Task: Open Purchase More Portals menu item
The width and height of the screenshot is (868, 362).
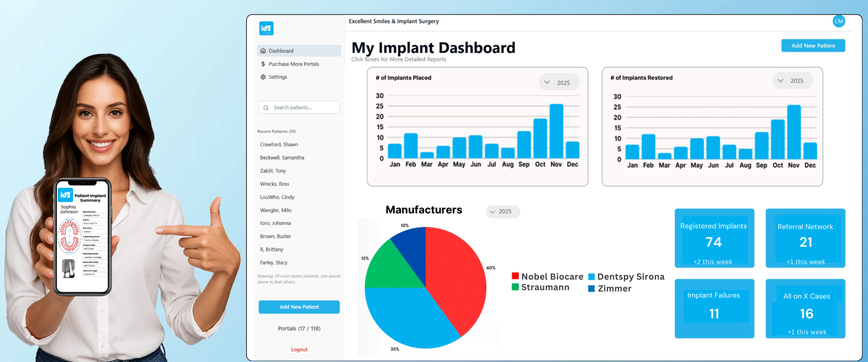Action: 293,64
